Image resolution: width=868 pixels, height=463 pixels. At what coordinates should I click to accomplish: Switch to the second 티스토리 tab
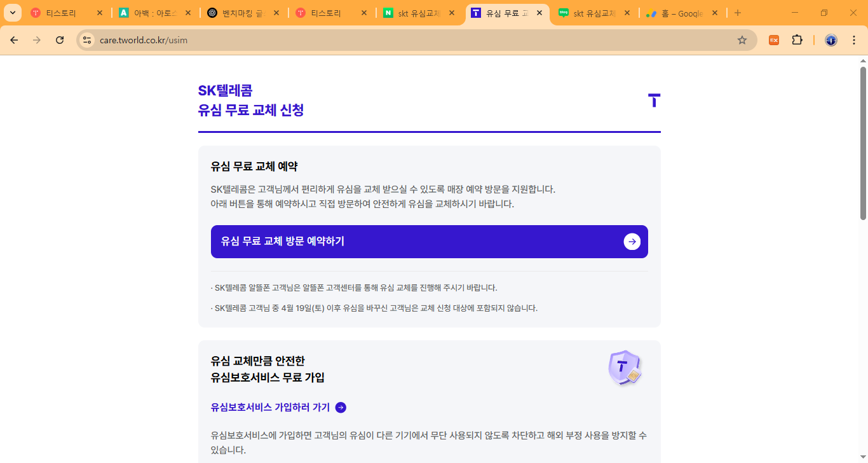pyautogui.click(x=332, y=13)
